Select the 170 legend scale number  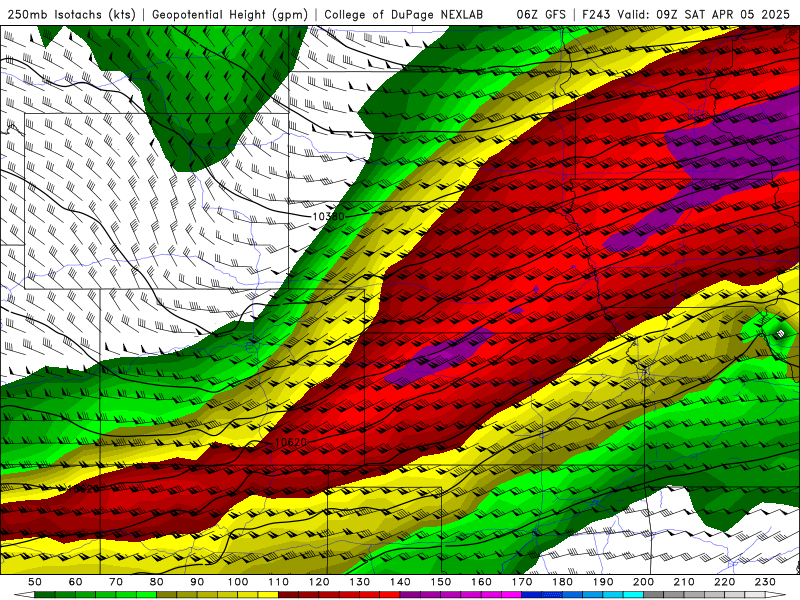coord(522,582)
